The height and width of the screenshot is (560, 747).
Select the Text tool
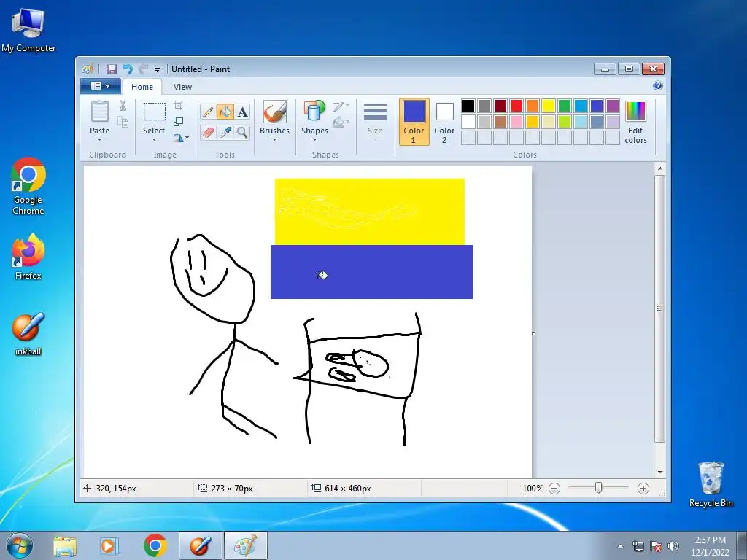[x=242, y=112]
